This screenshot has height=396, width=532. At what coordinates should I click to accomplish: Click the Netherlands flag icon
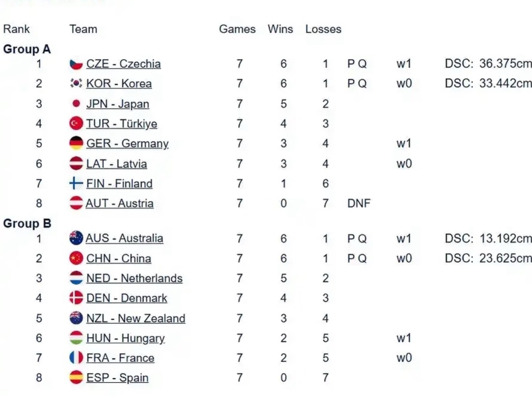click(76, 278)
